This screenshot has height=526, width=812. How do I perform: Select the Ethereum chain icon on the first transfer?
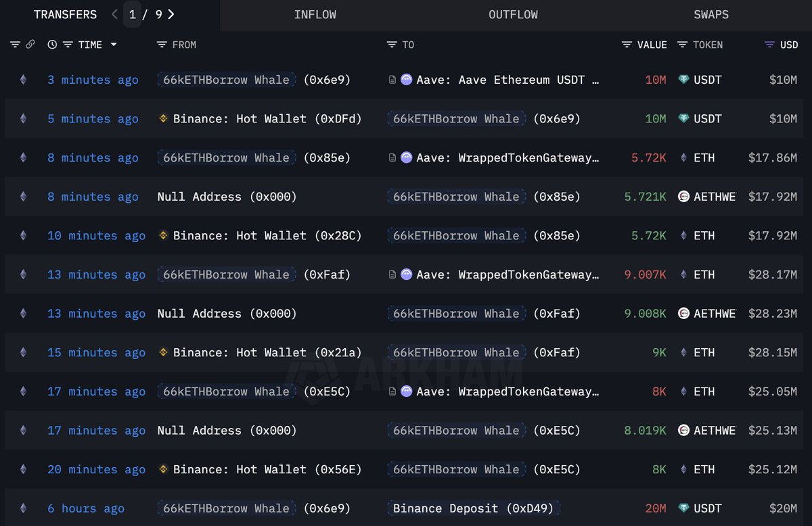(23, 80)
